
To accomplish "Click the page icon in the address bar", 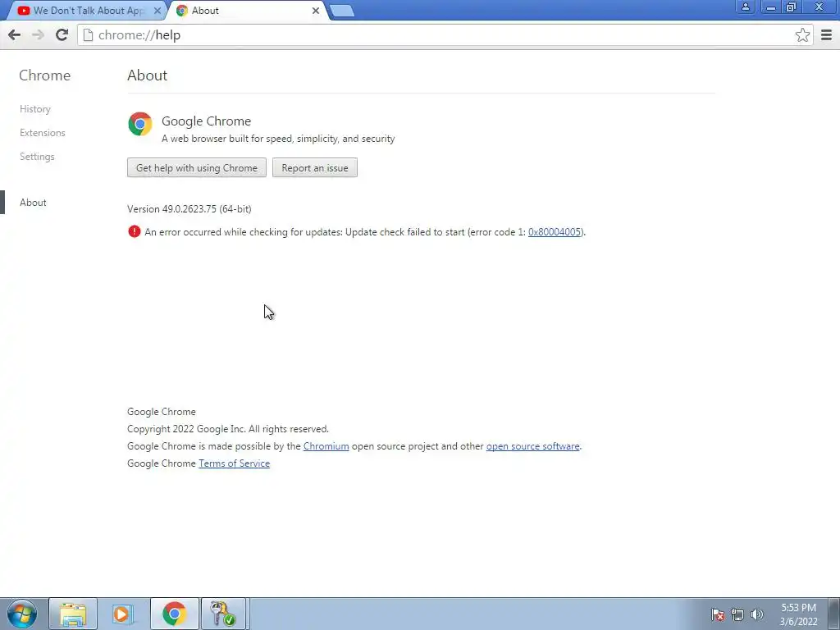I will click(x=89, y=34).
